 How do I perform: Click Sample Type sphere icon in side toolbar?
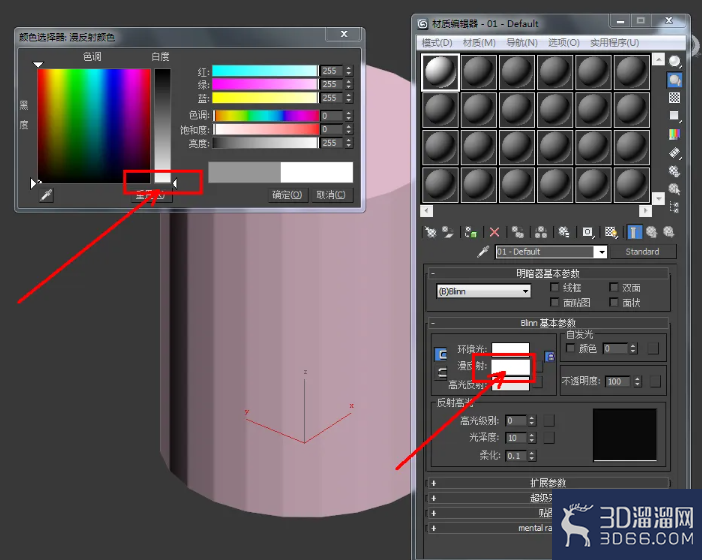[x=674, y=61]
